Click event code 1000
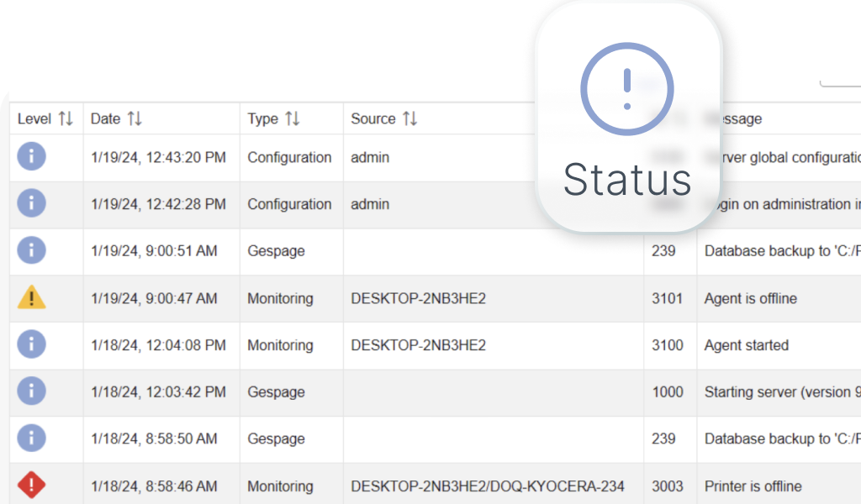Viewport: 861px width, 504px height. 668,392
